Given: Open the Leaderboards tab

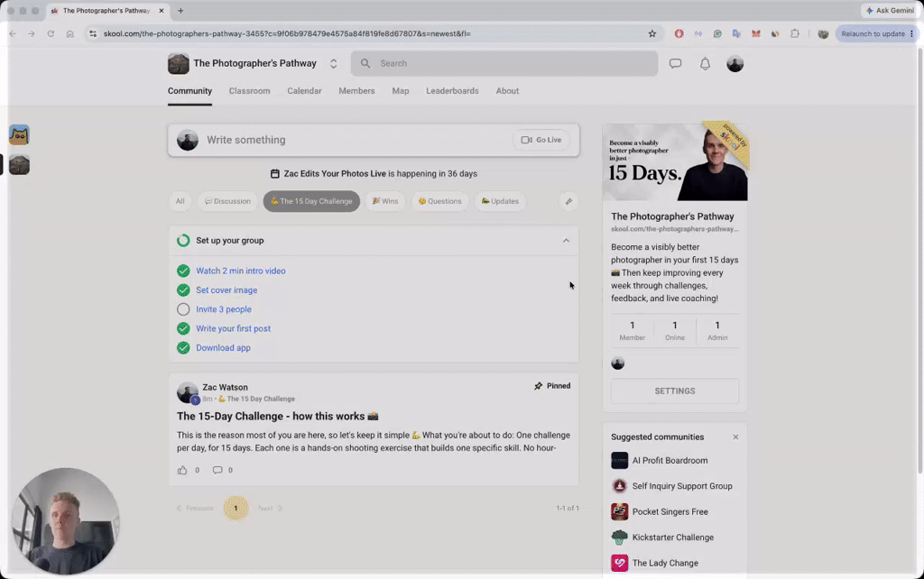Looking at the screenshot, I should pos(452,91).
